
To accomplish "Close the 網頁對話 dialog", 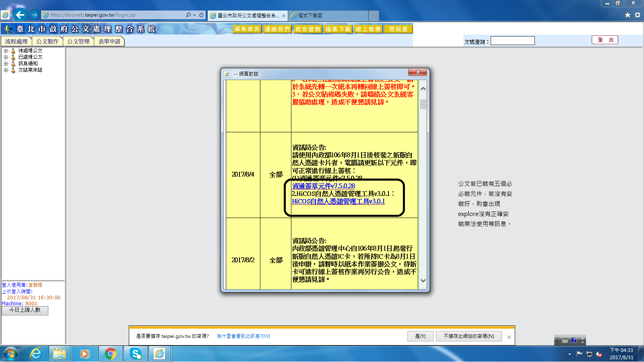I will pyautogui.click(x=418, y=72).
